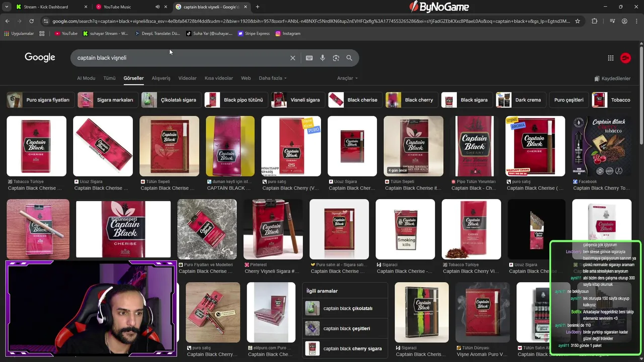The width and height of the screenshot is (644, 362).
Task: Mute the YouTube Music tab audio
Action: (x=157, y=7)
